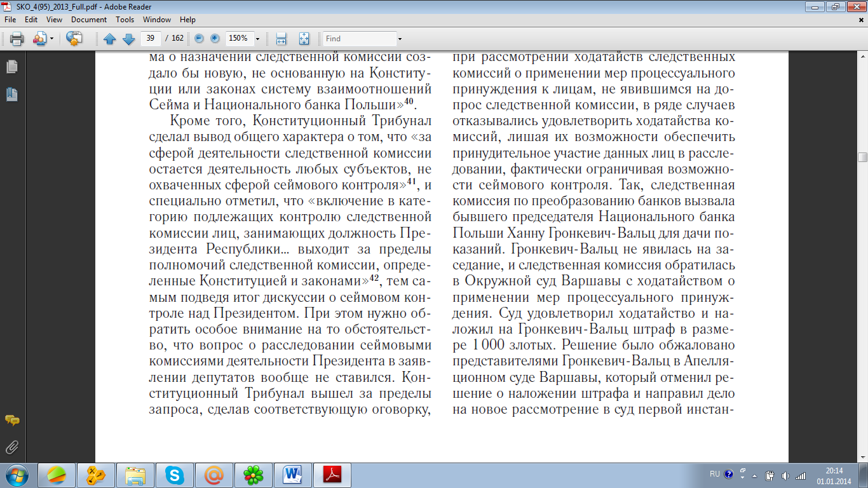Screen dimensions: 868x488
Task: Open the Document menu
Action: click(x=89, y=20)
